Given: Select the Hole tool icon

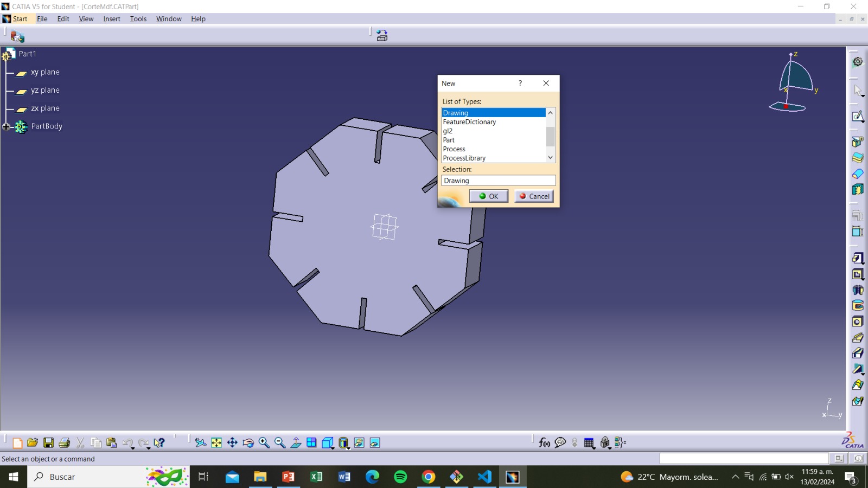Looking at the screenshot, I should [x=858, y=322].
